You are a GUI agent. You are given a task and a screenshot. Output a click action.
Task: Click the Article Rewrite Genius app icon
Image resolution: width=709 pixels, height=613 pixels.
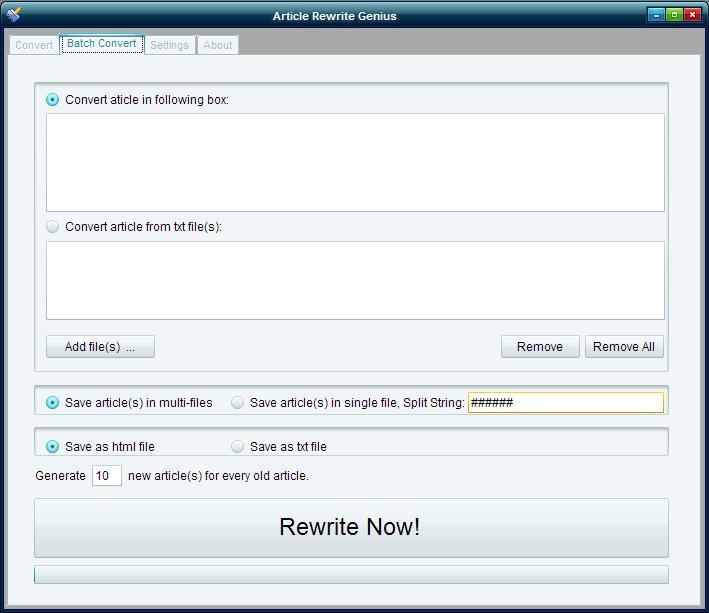(14, 15)
